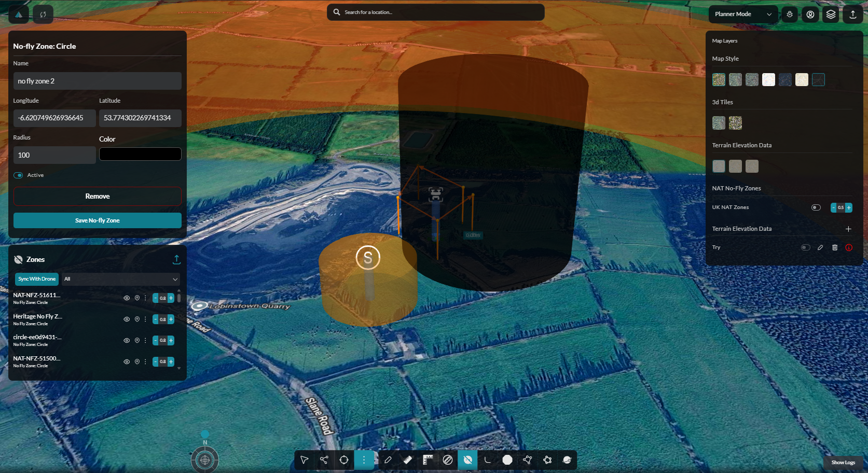This screenshot has width=868, height=473.
Task: Click the user account icon
Action: tap(810, 15)
